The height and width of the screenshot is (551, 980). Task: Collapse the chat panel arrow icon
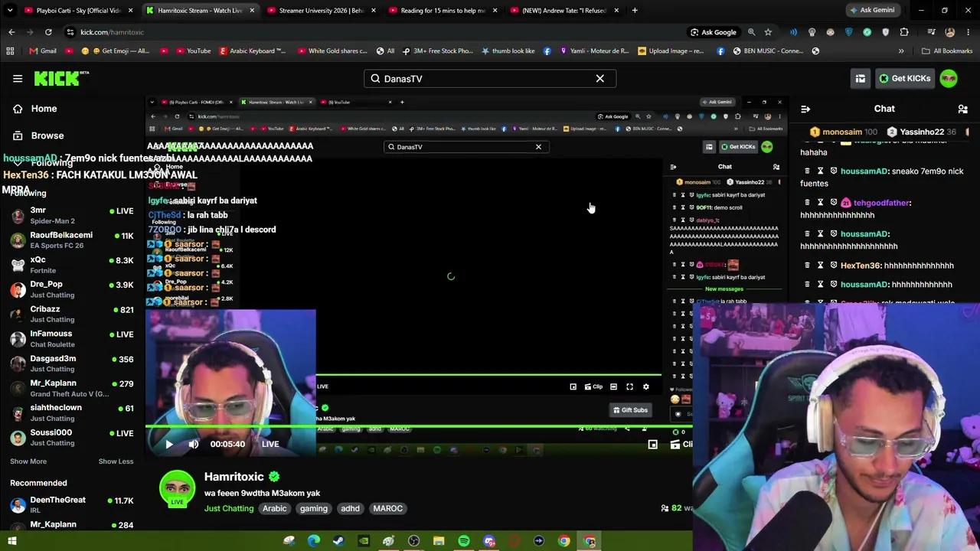pyautogui.click(x=805, y=109)
